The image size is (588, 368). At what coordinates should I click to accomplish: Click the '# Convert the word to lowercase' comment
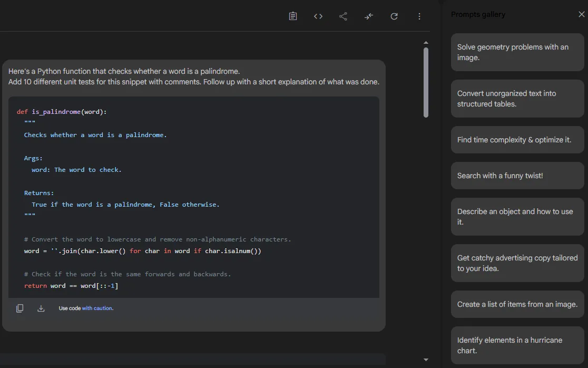pyautogui.click(x=158, y=239)
